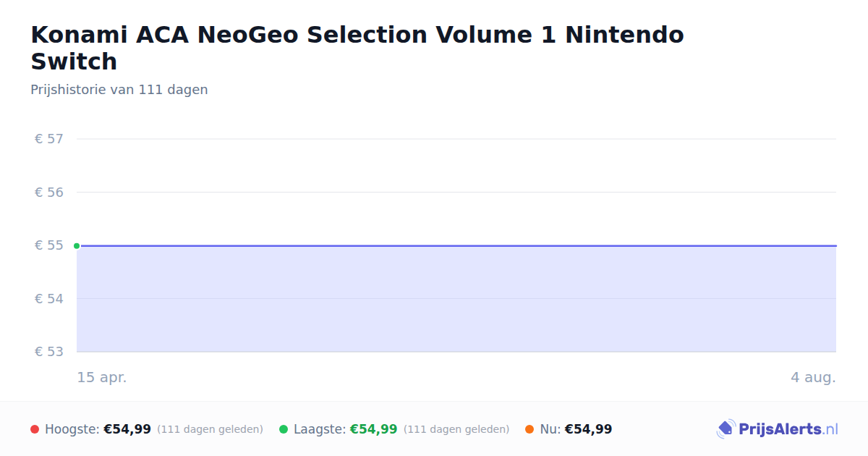The image size is (868, 456).
Task: Click the green data point on chart line
Action: (77, 245)
